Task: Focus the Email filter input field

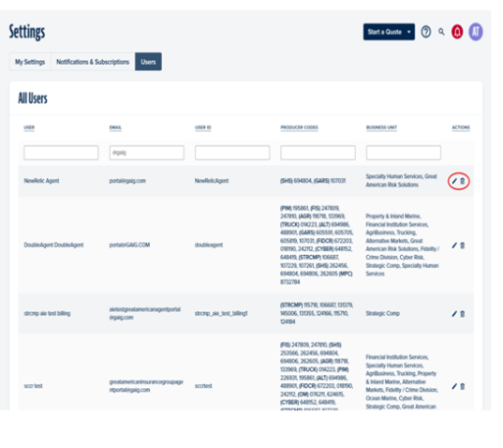Action: 147,153
